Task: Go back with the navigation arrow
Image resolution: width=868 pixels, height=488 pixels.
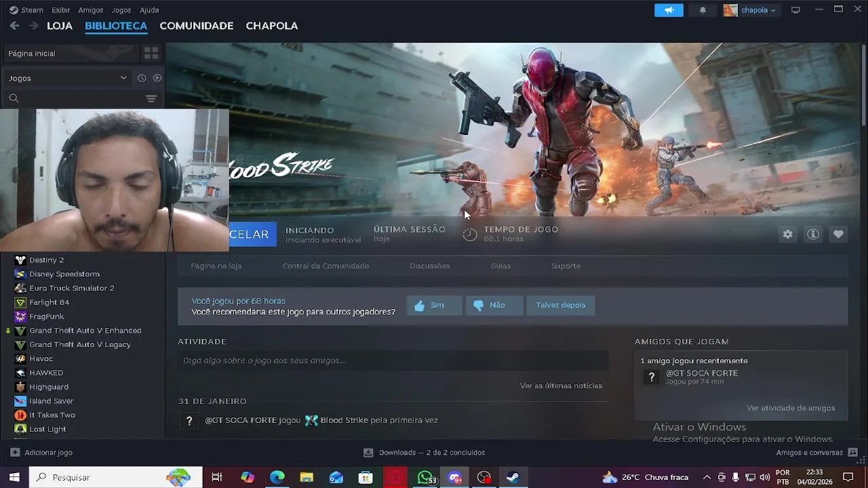Action: coord(14,26)
